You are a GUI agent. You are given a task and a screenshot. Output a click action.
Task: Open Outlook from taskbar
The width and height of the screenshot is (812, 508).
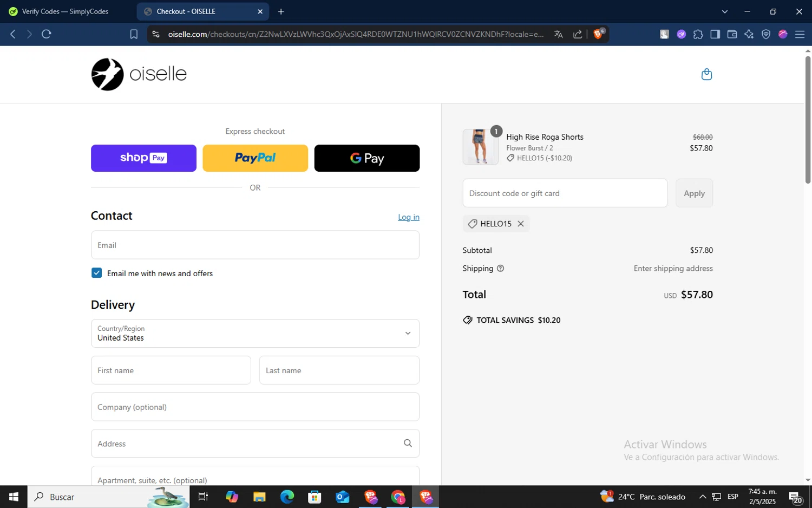tap(343, 497)
